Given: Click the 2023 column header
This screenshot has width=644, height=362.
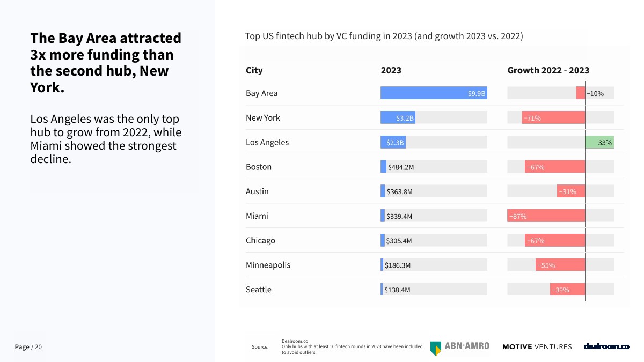Looking at the screenshot, I should point(391,70).
